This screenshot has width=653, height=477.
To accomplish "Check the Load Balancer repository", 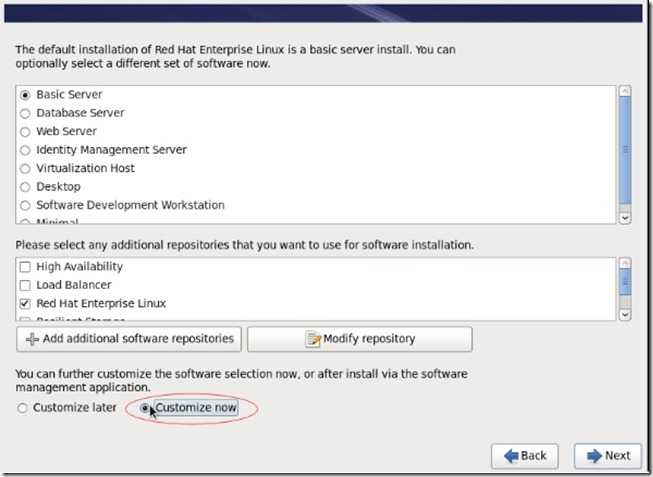I will pyautogui.click(x=25, y=285).
